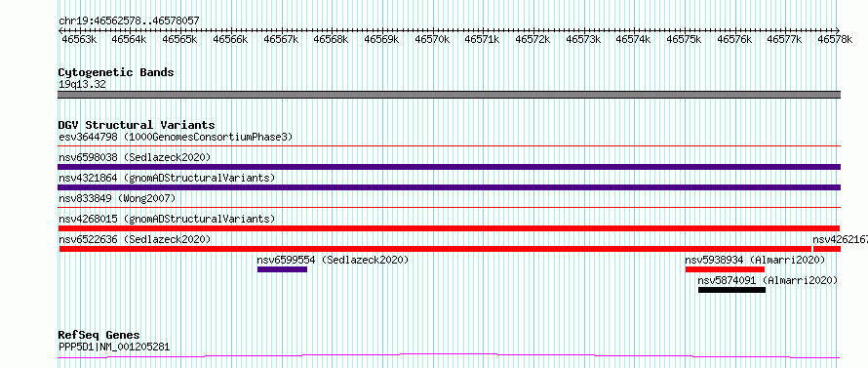
Task: Open the nsv4268015 (gnomADStructuralVariants) label
Action: [x=167, y=219]
